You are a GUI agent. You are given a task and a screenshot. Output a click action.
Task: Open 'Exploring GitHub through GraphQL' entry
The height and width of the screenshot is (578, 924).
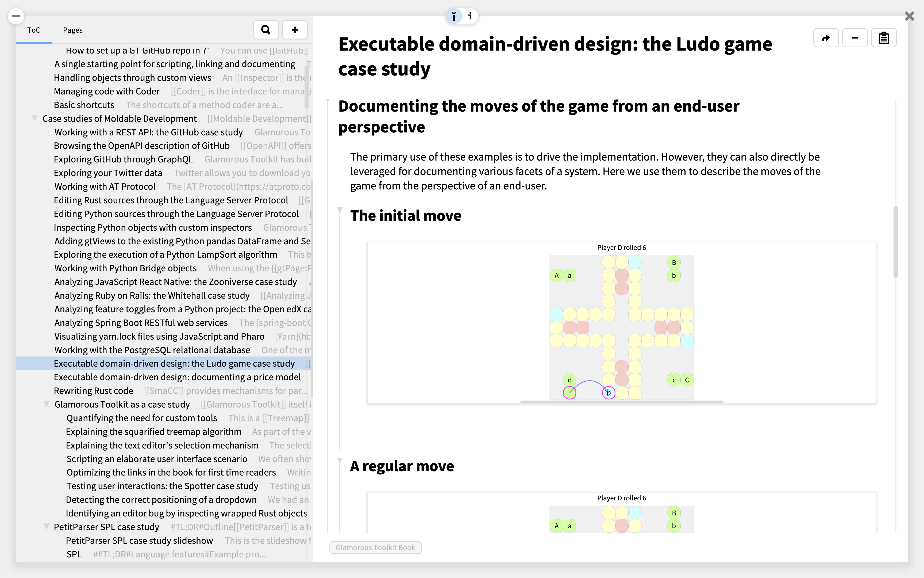[x=123, y=159]
